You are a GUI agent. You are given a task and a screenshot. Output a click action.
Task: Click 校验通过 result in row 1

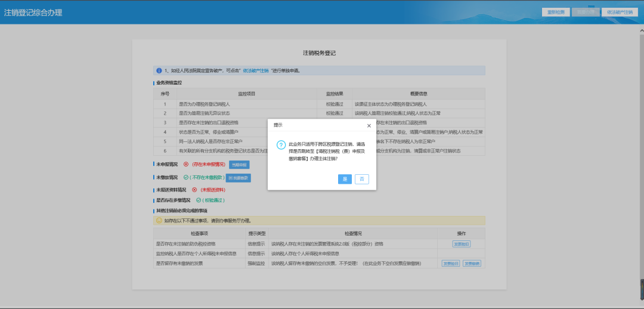point(335,104)
